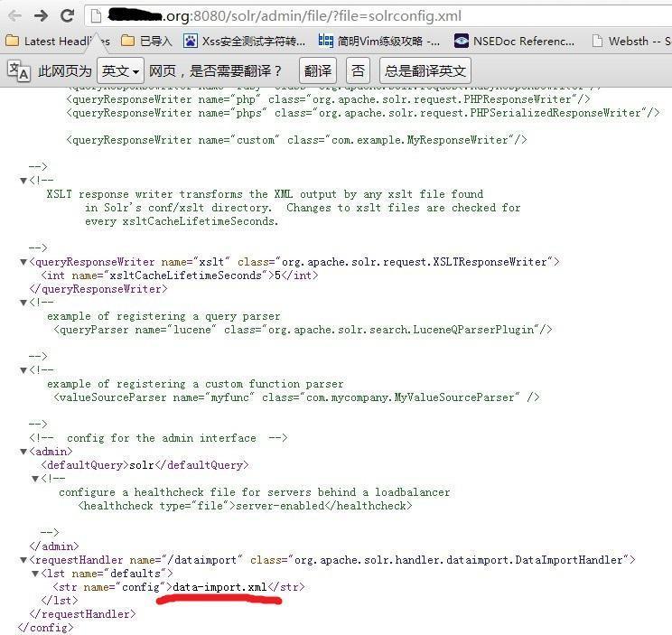Collapse the XSLT response writer comment
The image size is (672, 635).
pos(23,181)
